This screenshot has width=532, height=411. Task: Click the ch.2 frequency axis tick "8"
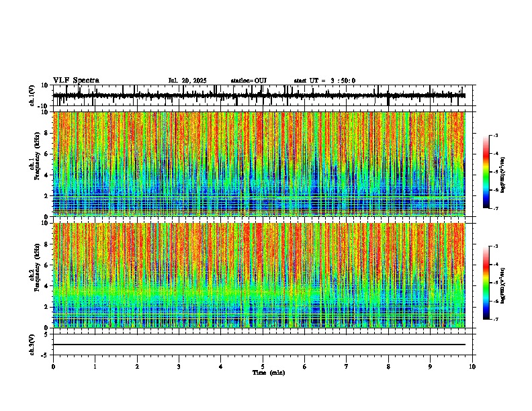[48, 244]
